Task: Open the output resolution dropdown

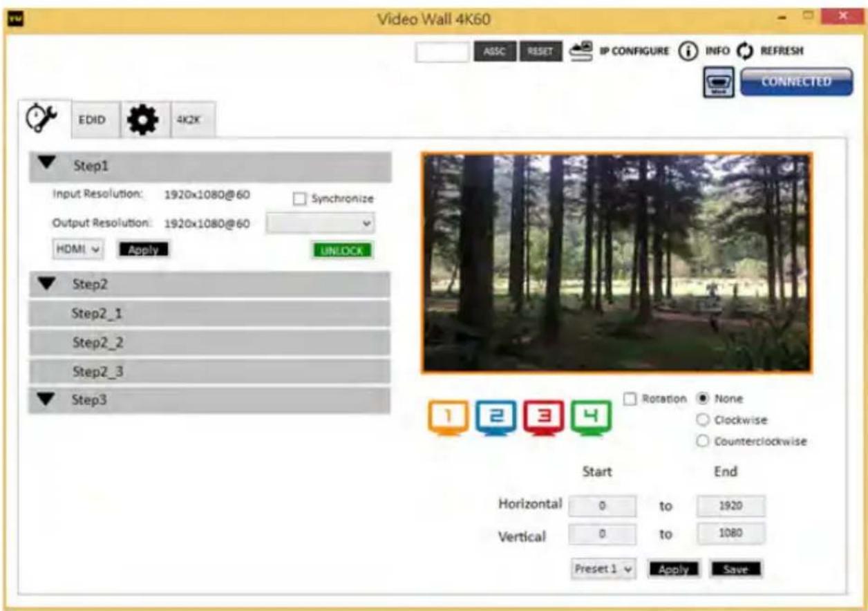Action: (x=321, y=223)
